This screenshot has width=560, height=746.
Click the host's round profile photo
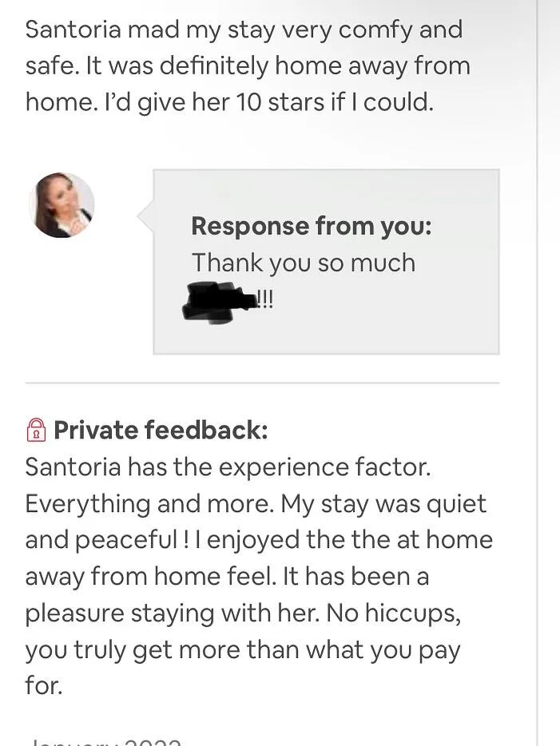click(x=62, y=205)
